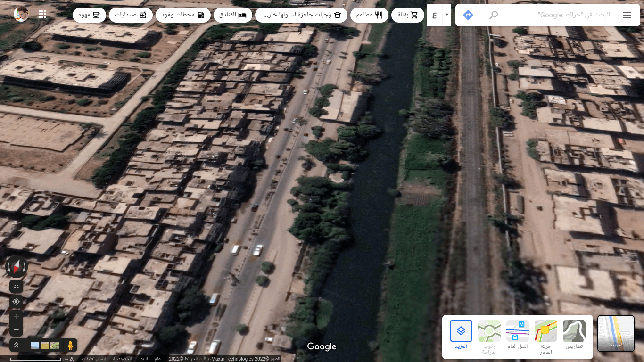Open the hamburger main menu
The width and height of the screenshot is (644, 362).
pyautogui.click(x=627, y=15)
